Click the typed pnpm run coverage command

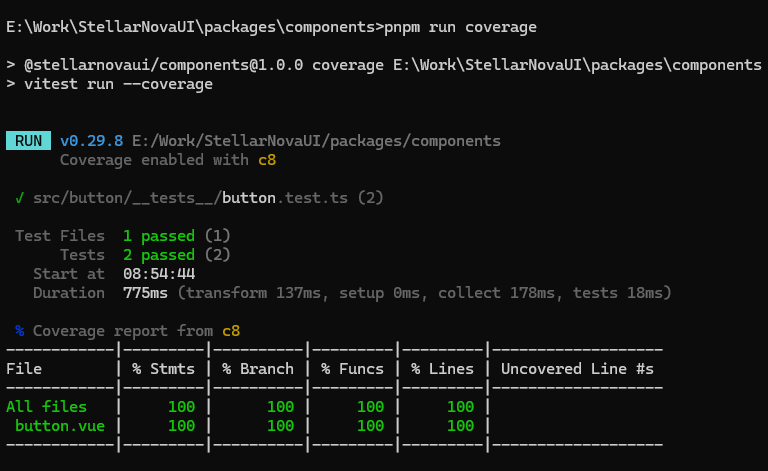pos(462,27)
